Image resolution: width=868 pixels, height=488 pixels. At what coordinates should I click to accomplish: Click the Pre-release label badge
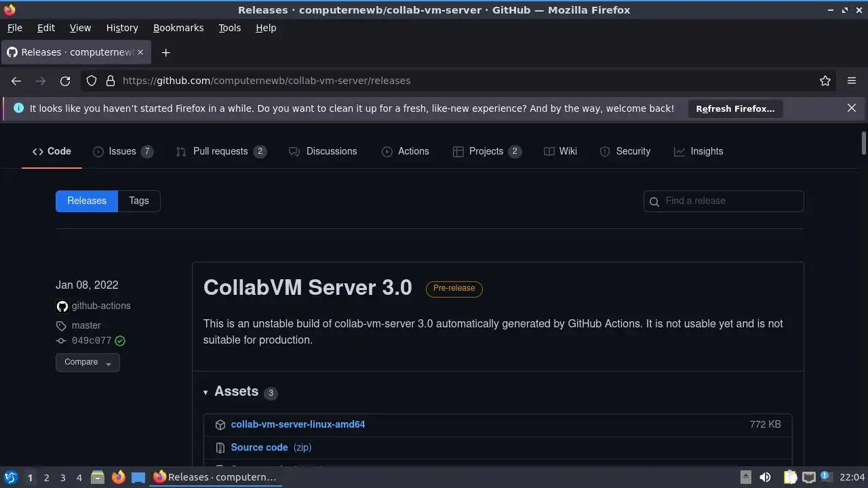pyautogui.click(x=454, y=288)
